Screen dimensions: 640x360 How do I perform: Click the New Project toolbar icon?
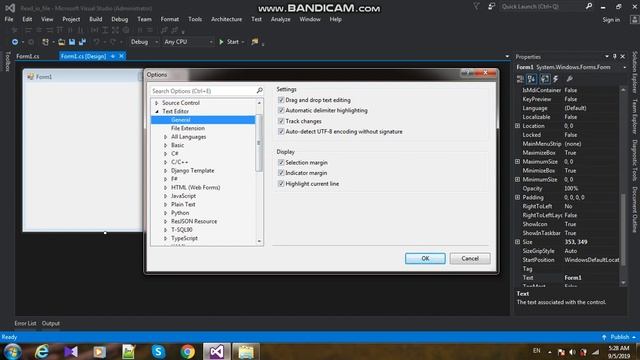click(45, 42)
